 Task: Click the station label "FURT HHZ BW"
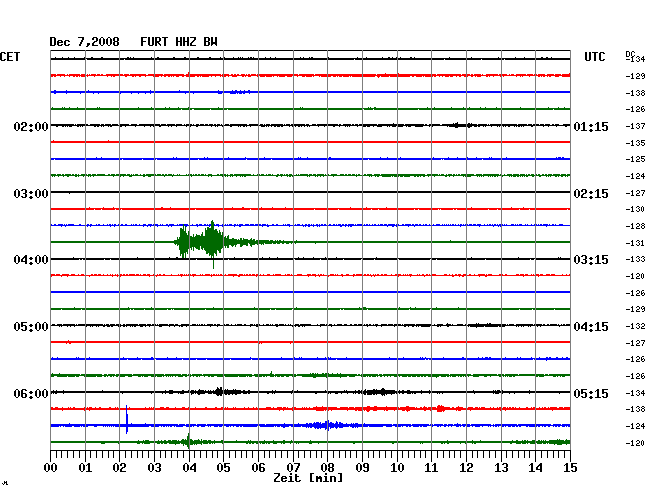coord(179,42)
